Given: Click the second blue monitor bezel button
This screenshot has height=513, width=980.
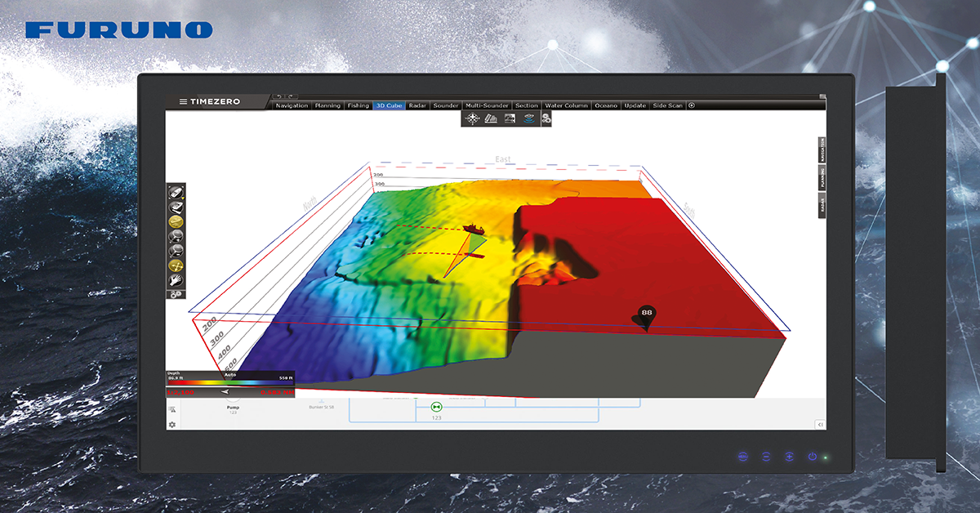Looking at the screenshot, I should click(x=766, y=457).
